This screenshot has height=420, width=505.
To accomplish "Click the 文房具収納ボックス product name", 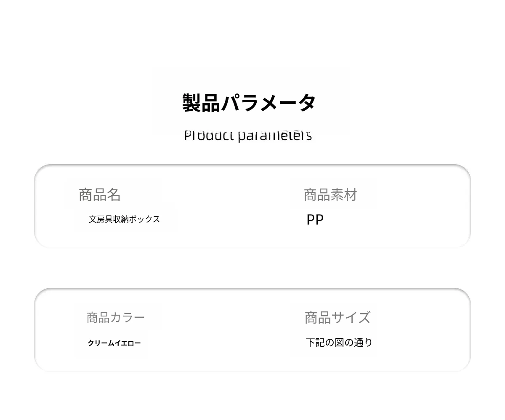I will coord(124,219).
